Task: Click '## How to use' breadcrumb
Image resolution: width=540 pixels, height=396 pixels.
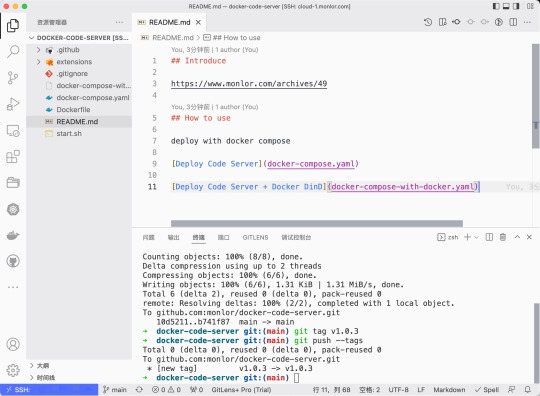Action: (x=232, y=38)
